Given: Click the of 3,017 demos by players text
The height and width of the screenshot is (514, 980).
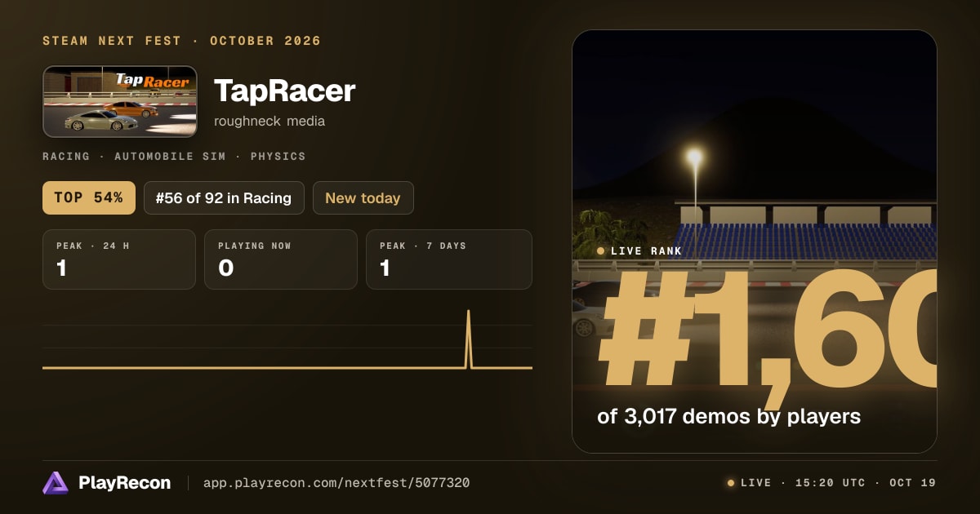Looking at the screenshot, I should point(728,416).
